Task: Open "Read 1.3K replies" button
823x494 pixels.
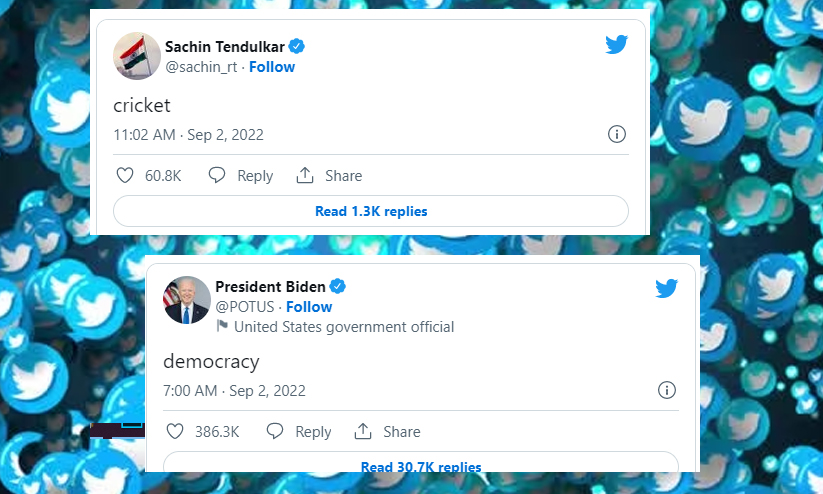Action: (371, 211)
